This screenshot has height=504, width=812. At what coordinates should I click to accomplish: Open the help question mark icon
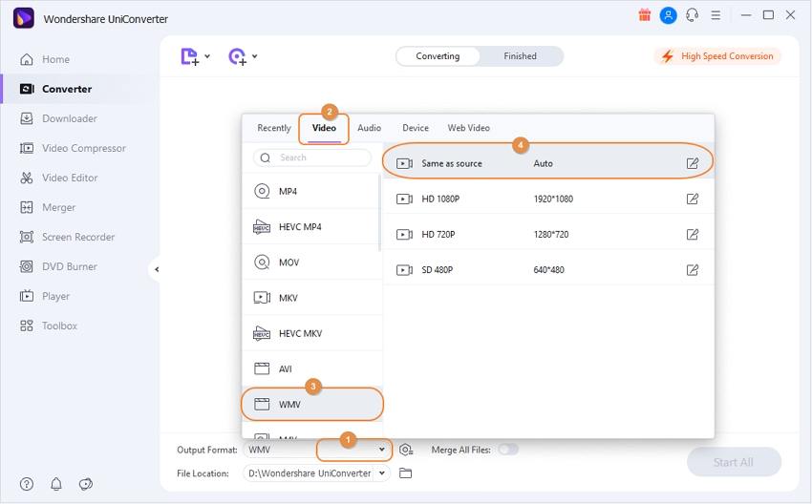pos(27,484)
